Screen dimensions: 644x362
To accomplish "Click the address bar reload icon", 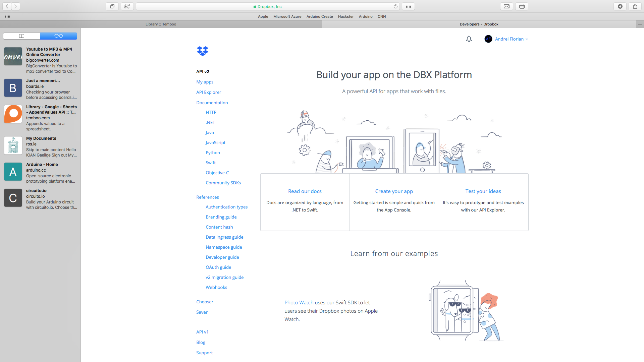I will pyautogui.click(x=395, y=6).
